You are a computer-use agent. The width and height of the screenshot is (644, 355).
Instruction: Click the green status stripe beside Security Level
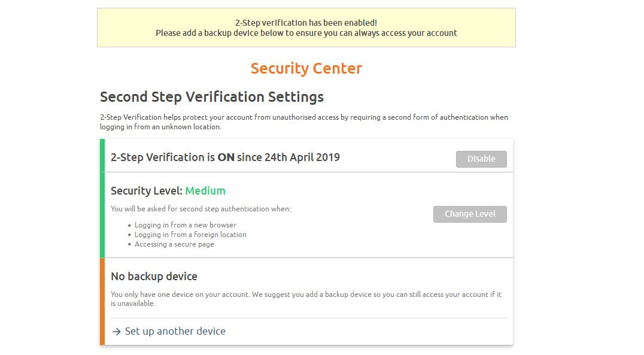click(x=102, y=214)
